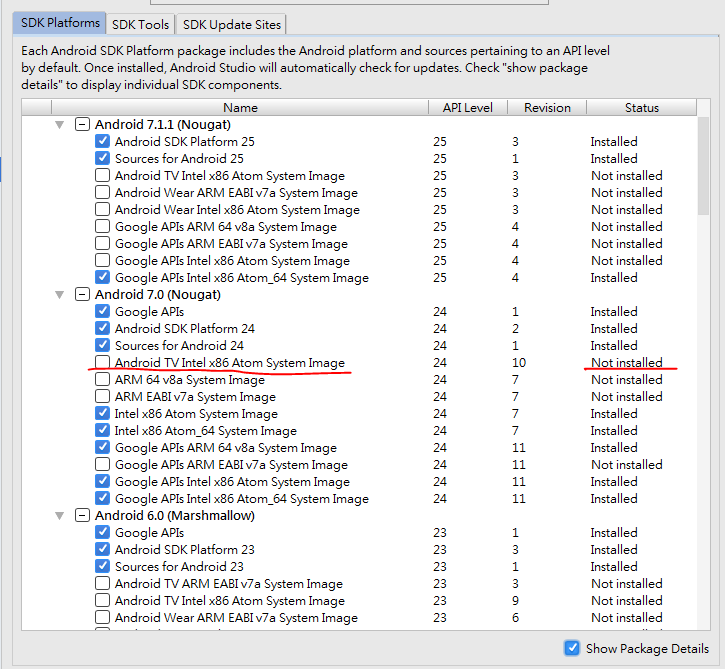
Task: Sort by the API Level column header
Action: point(468,108)
